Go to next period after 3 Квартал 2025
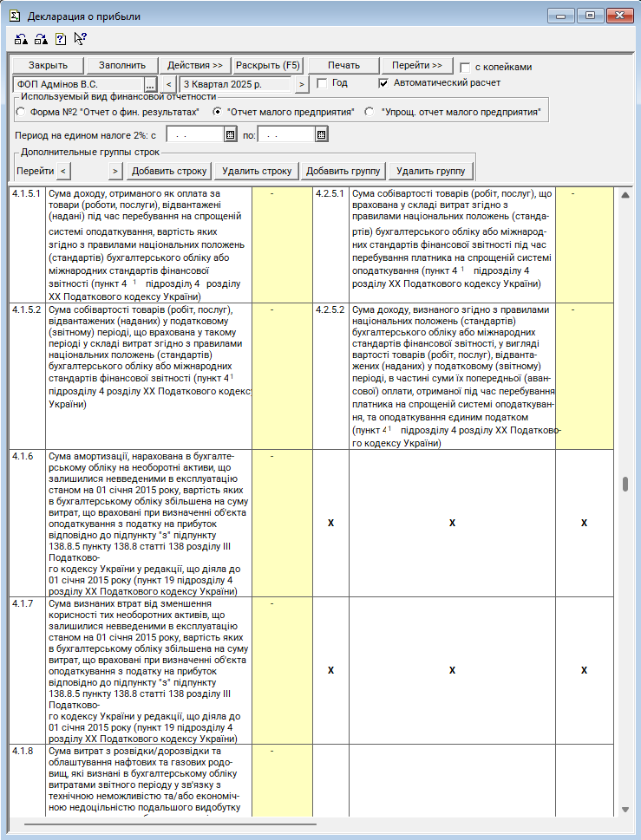The image size is (641, 840). click(x=302, y=84)
